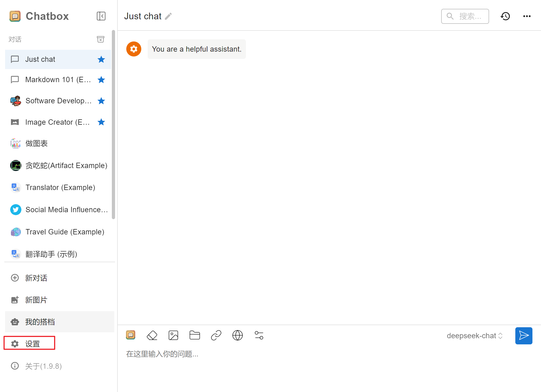Open the Social Media Influencer conversation
The image size is (541, 392).
coord(58,210)
